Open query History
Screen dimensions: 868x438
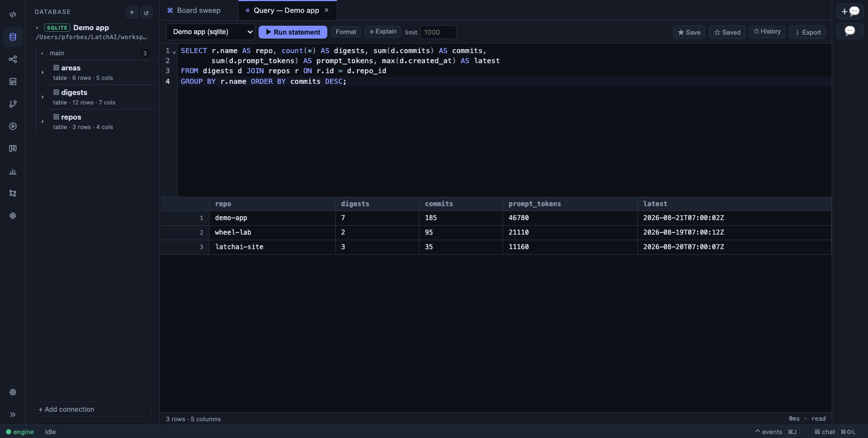pyautogui.click(x=767, y=32)
